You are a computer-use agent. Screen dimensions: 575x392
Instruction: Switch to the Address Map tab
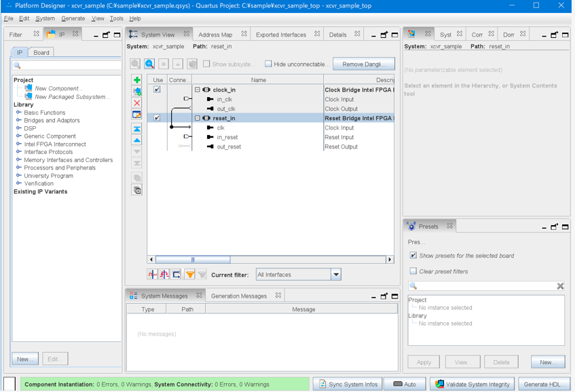pos(215,35)
